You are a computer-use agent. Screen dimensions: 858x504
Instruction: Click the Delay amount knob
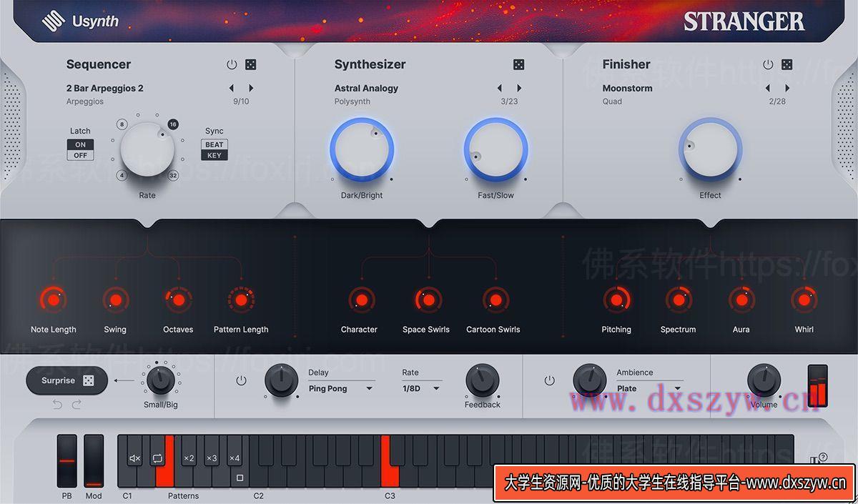[282, 380]
